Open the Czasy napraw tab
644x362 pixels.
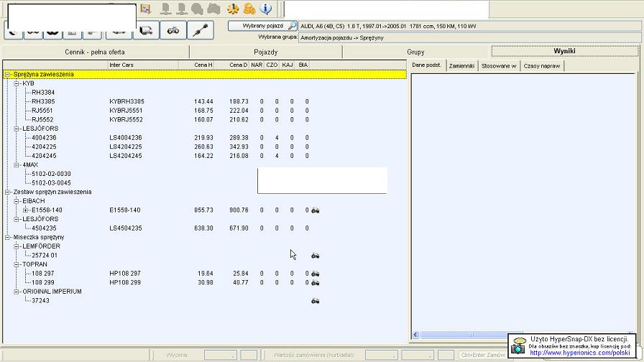coord(542,65)
